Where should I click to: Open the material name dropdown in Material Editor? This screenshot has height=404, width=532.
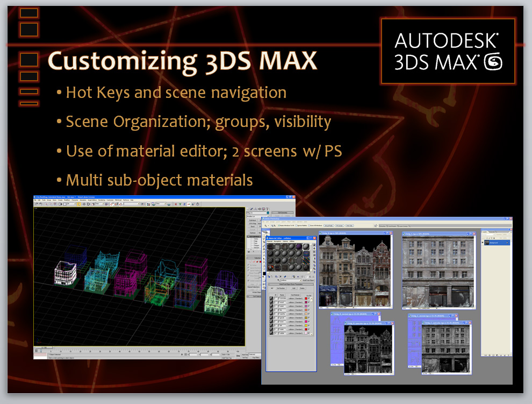coord(290,280)
